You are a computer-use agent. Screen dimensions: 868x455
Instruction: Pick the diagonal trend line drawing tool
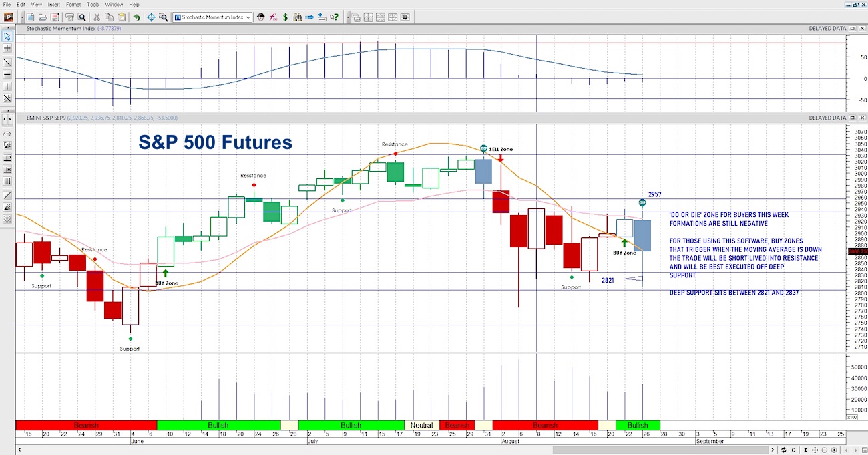tap(7, 63)
